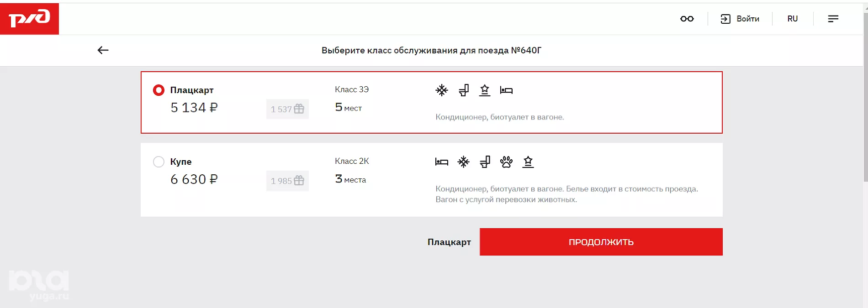Viewport: 868px width, 308px height.
Task: Select the Плацкарт radio button
Action: (159, 90)
